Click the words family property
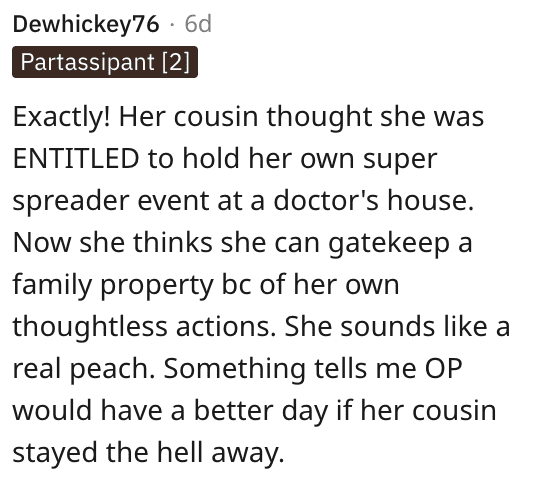Viewport: 542px width, 490px height. point(113,285)
